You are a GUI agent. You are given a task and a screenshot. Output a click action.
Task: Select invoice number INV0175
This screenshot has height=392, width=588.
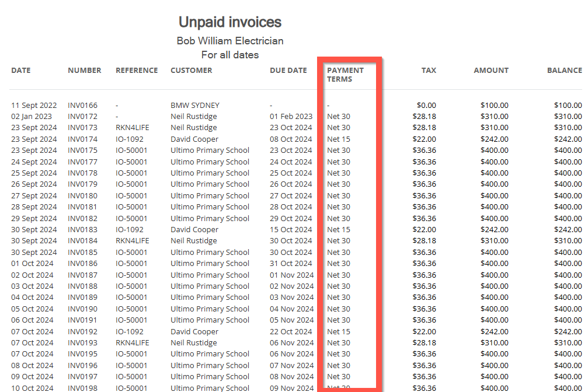click(x=82, y=150)
